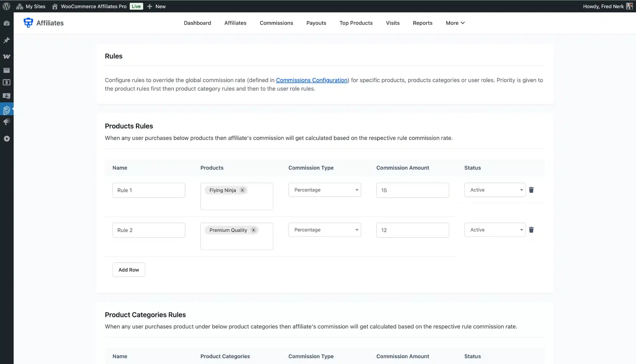Image resolution: width=636 pixels, height=364 pixels.
Task: Click the WordPress logo in admin bar
Action: [x=7, y=6]
